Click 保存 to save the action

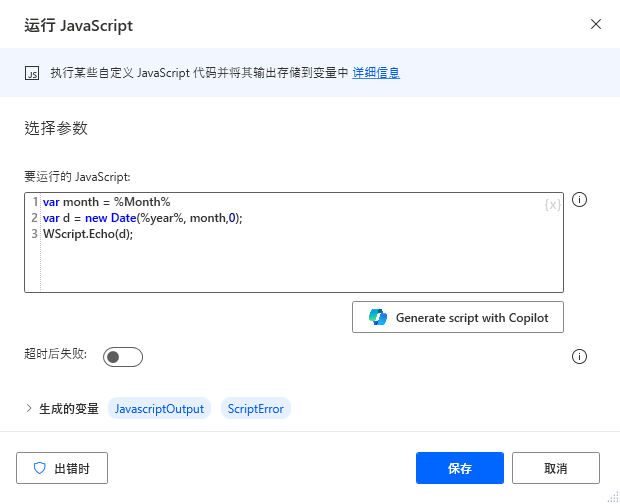460,468
